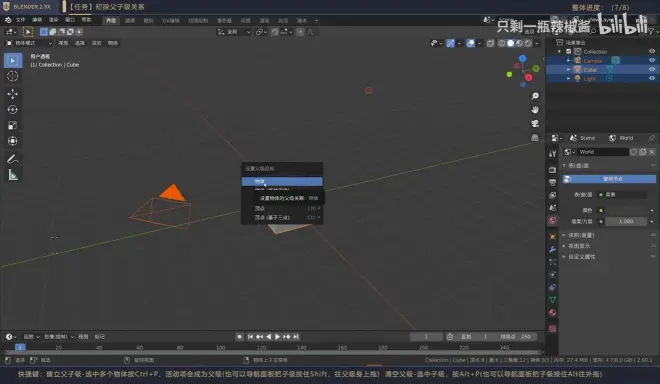Select the Cursor tool
This screenshot has width=660, height=384.
[x=13, y=76]
